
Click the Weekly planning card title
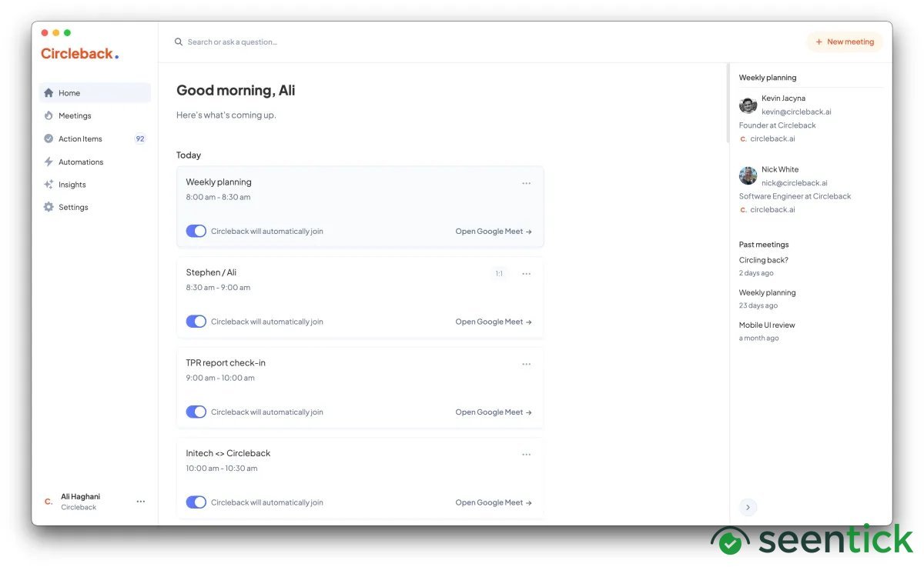(219, 182)
